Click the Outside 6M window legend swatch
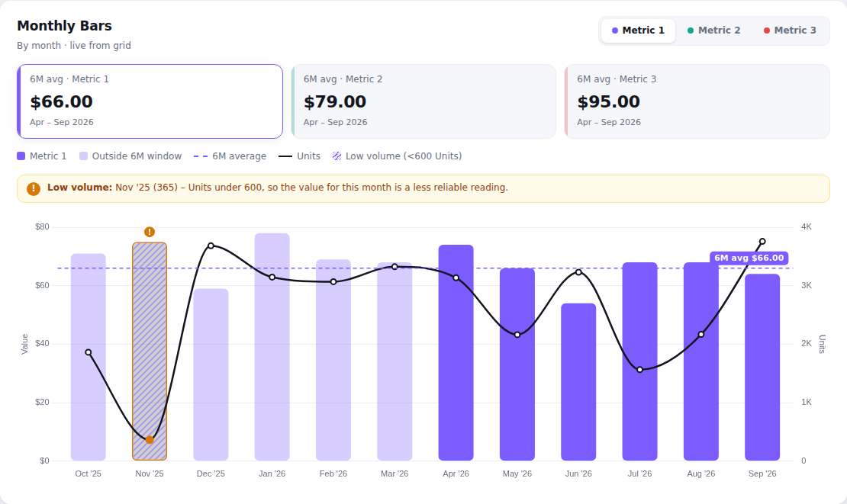Image resolution: width=847 pixels, height=504 pixels. [x=83, y=156]
